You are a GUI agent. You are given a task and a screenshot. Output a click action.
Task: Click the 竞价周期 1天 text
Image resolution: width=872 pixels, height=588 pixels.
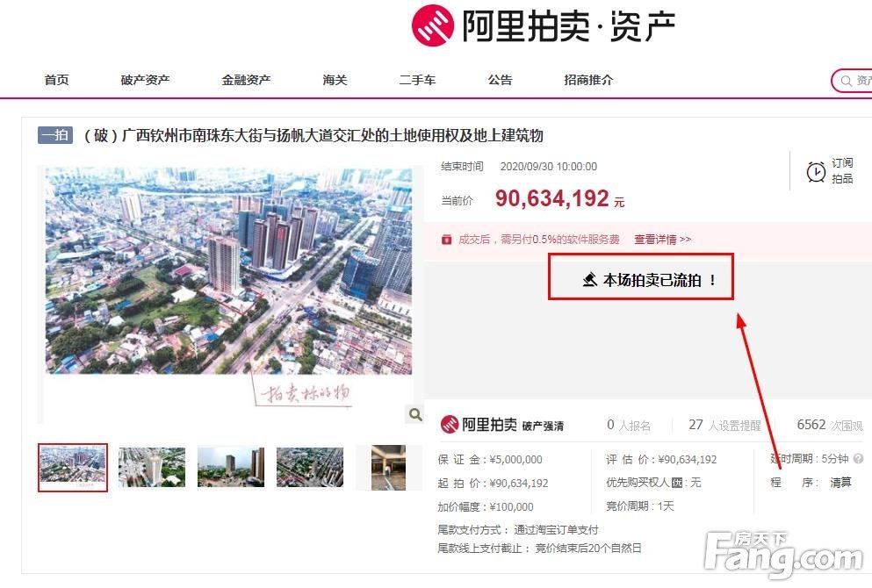pos(639,506)
